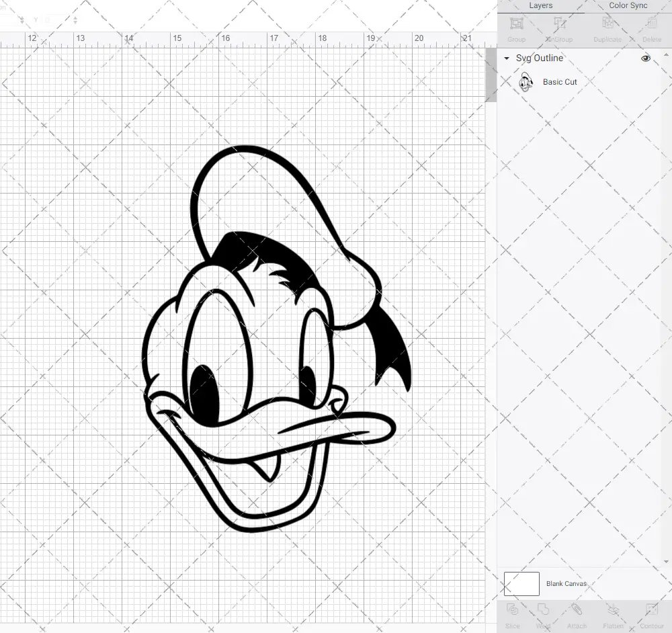Click the Y position stepper arrows
This screenshot has width=672, height=633.
(x=75, y=19)
